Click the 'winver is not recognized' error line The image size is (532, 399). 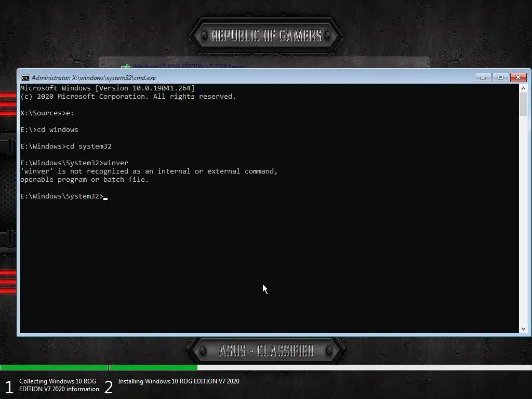pos(149,171)
